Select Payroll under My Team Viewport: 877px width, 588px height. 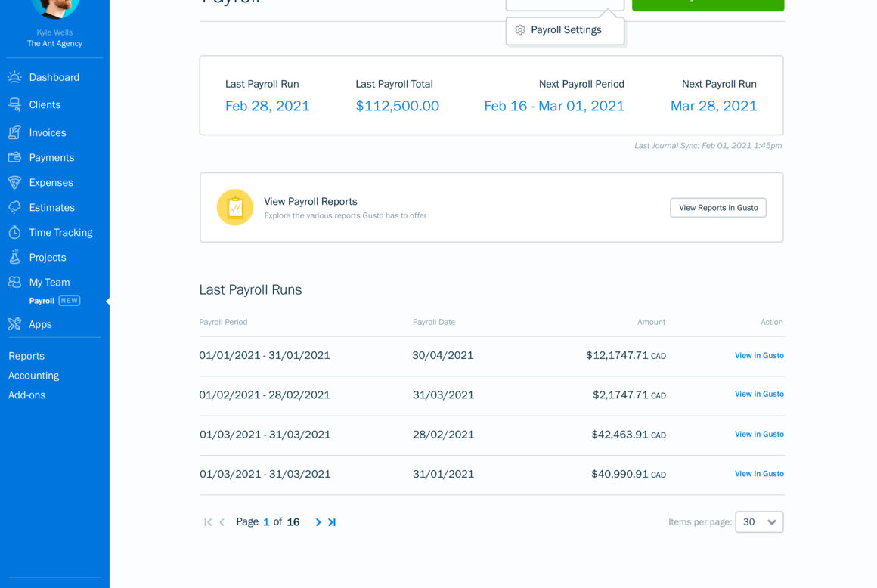click(42, 301)
